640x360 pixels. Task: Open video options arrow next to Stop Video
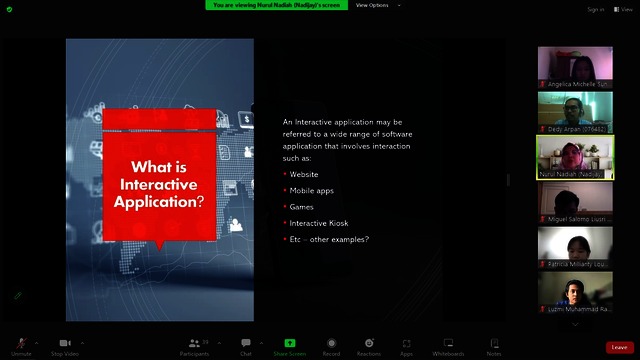coord(82,343)
